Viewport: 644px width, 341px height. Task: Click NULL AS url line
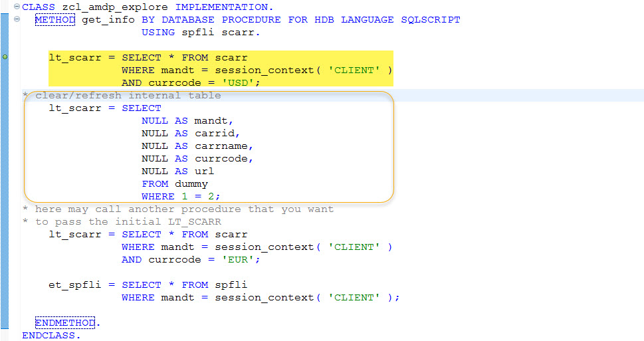point(178,171)
